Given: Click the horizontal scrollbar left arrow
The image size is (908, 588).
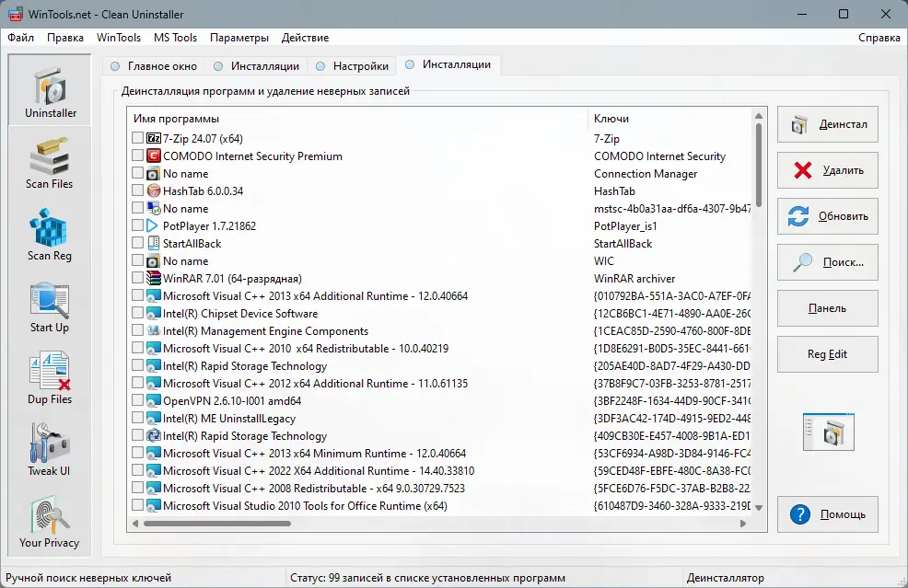Looking at the screenshot, I should 135,524.
